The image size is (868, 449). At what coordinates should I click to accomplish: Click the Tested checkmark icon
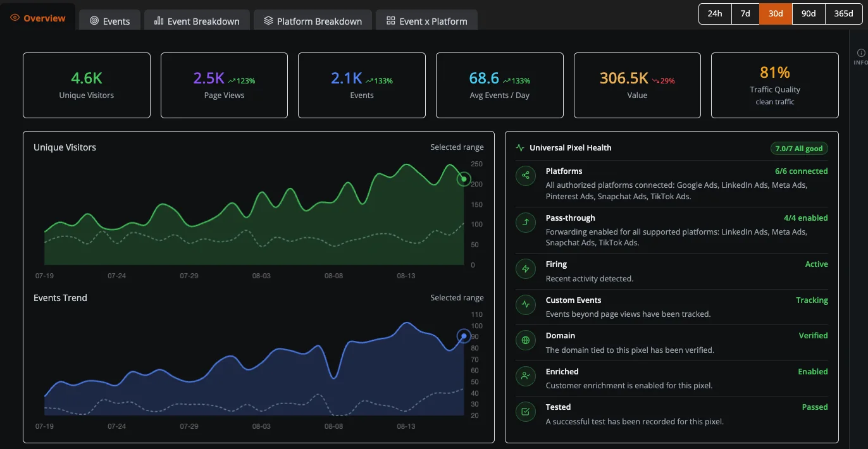pos(525,412)
